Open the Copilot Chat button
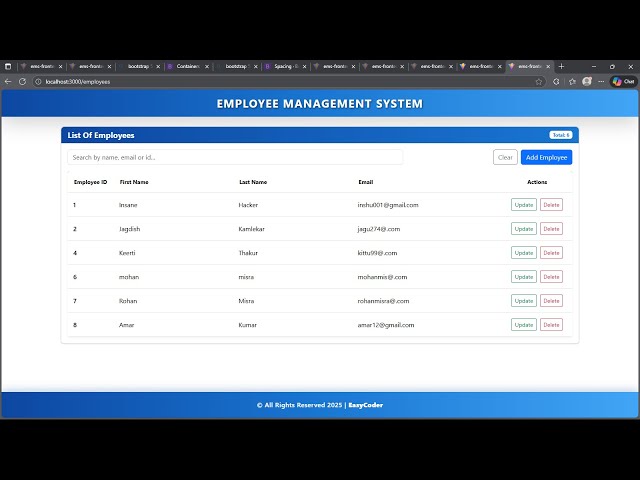Viewport: 640px width, 480px height. coord(624,82)
